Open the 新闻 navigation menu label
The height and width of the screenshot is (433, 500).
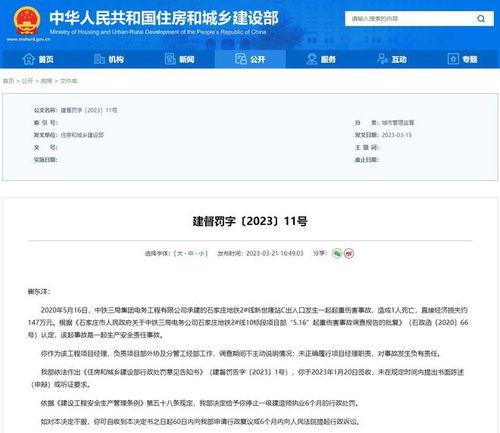coord(187,60)
